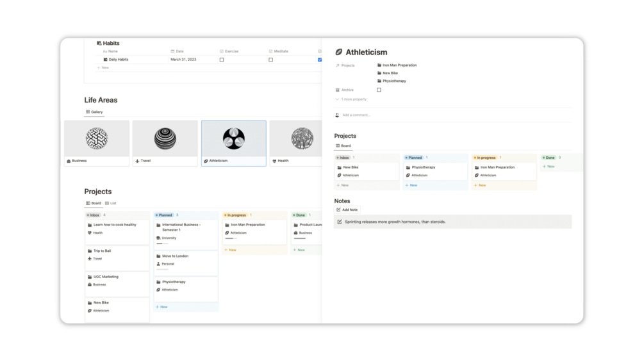Image resolution: width=644 pixels, height=362 pixels.
Task: Click the Athleticism icon under side panel New Bike
Action: (x=339, y=176)
